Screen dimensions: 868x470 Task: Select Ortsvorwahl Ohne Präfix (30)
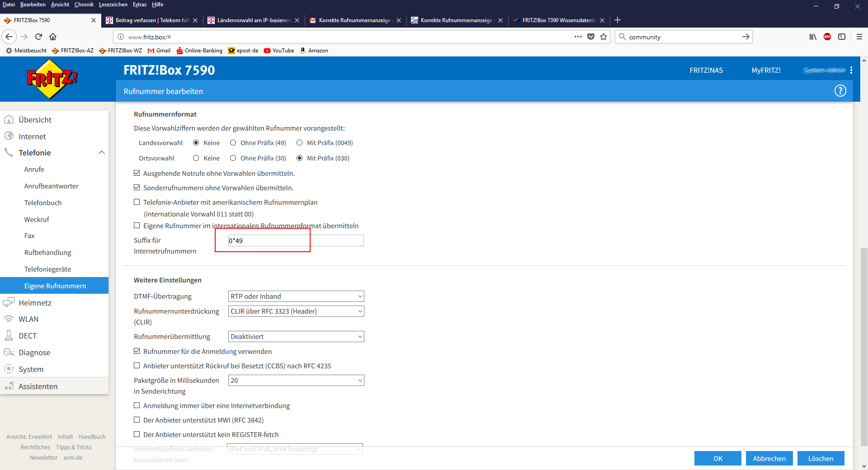233,158
